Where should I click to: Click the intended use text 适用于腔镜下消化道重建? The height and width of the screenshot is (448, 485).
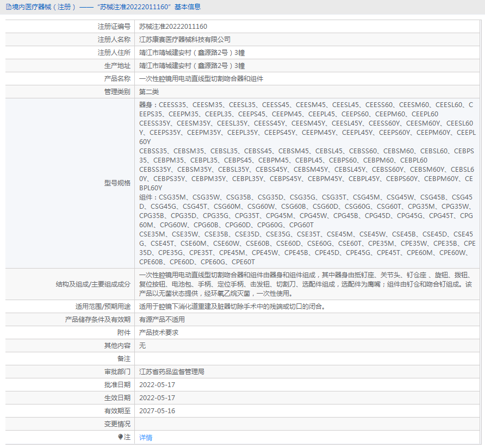232,306
